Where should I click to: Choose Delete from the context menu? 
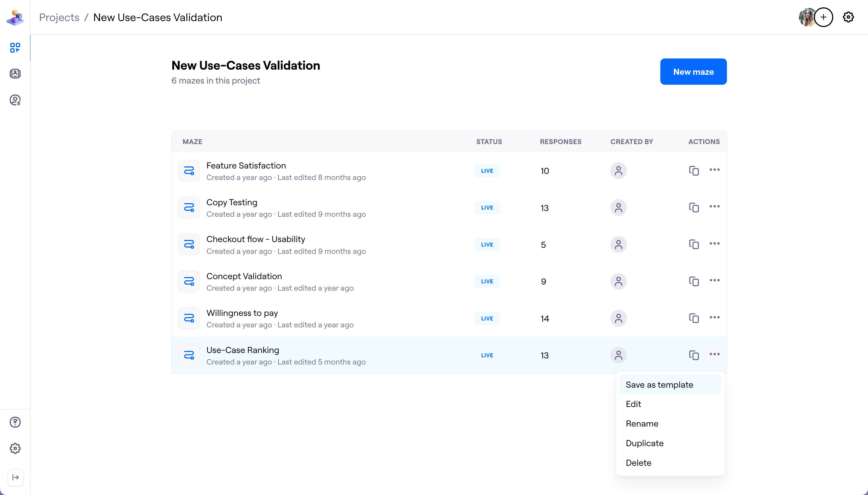coord(638,463)
